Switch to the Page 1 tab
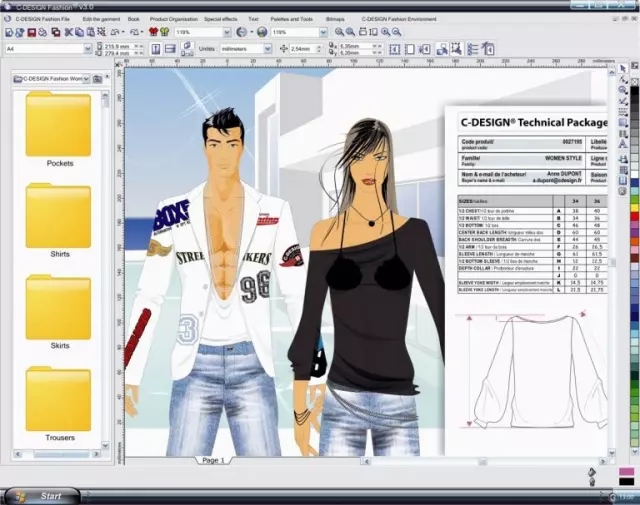The image size is (640, 505). point(213,460)
